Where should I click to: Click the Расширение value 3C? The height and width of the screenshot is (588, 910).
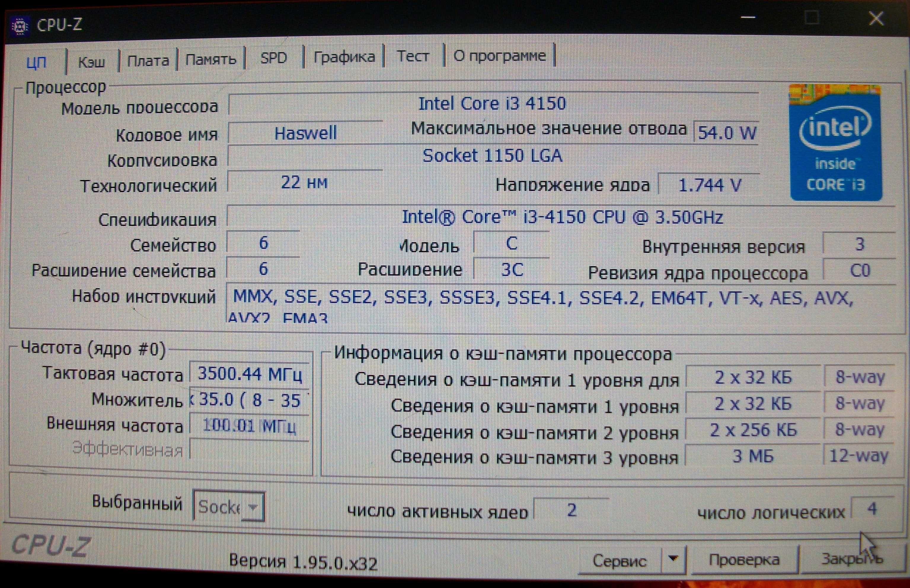[512, 270]
